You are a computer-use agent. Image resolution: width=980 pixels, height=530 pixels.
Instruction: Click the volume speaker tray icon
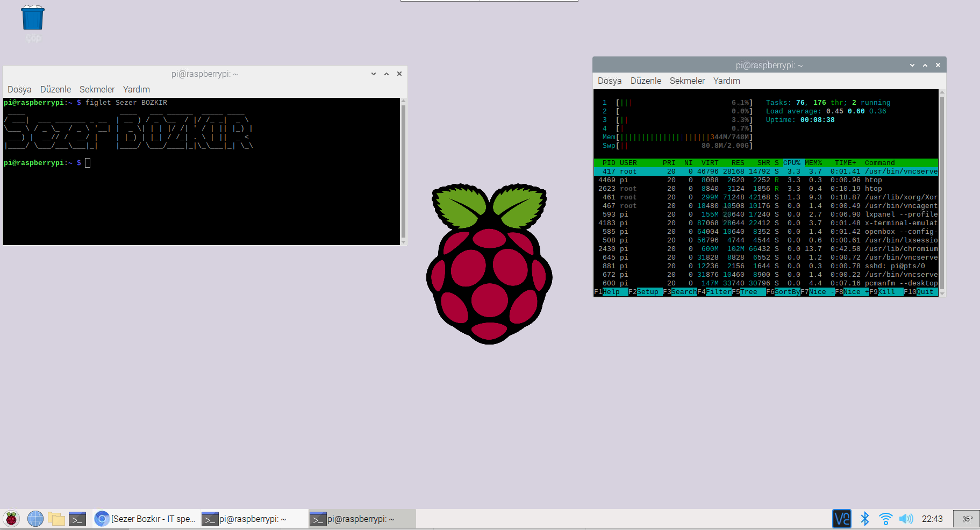[x=906, y=519]
